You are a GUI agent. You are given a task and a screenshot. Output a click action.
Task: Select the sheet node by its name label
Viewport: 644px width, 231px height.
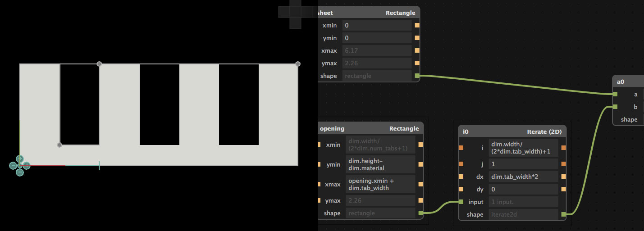325,13
